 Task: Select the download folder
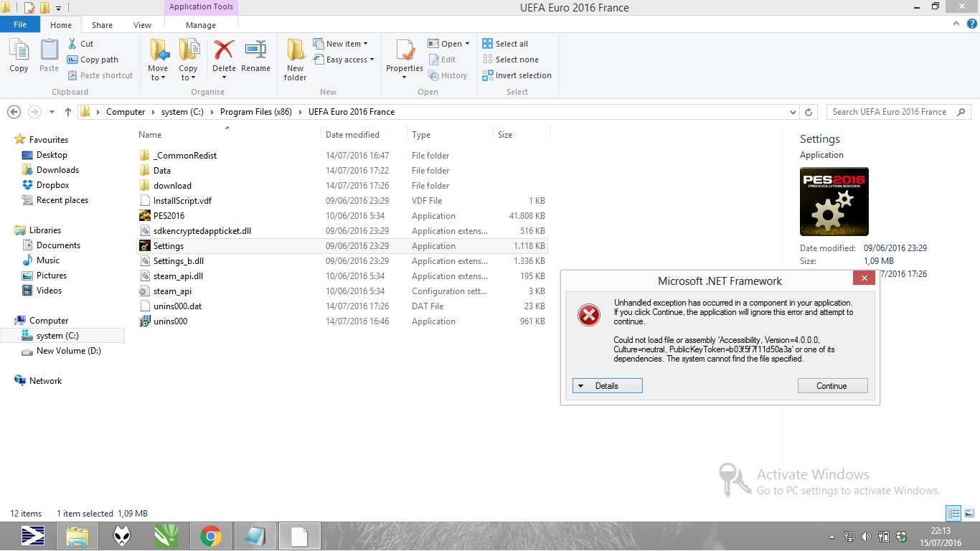point(172,186)
